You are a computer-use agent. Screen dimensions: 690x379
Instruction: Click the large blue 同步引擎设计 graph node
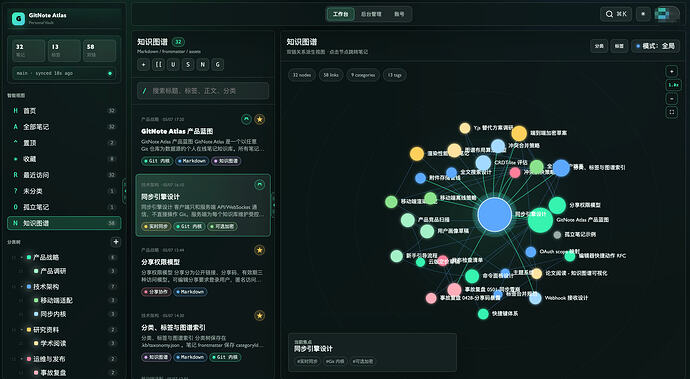point(495,214)
